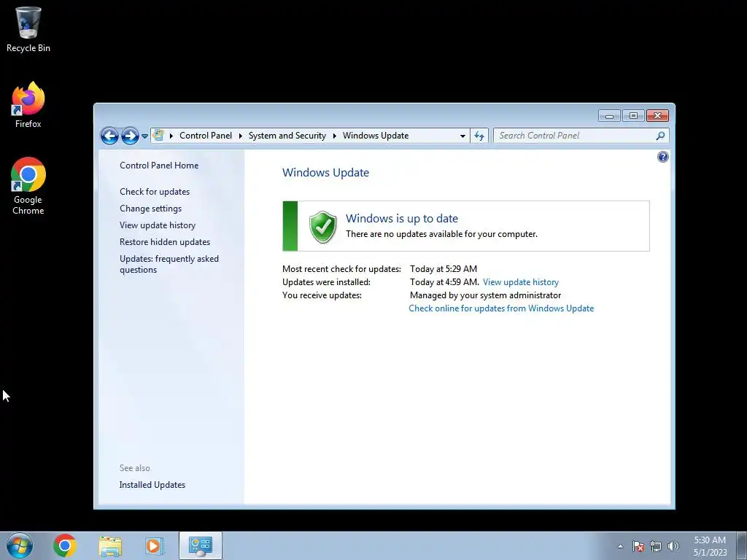Open Change settings

(x=150, y=209)
